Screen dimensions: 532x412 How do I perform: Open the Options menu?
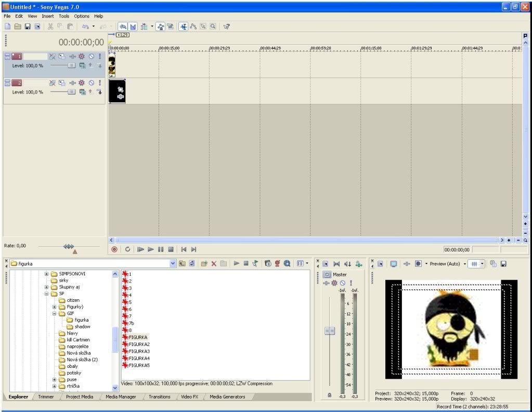click(82, 16)
